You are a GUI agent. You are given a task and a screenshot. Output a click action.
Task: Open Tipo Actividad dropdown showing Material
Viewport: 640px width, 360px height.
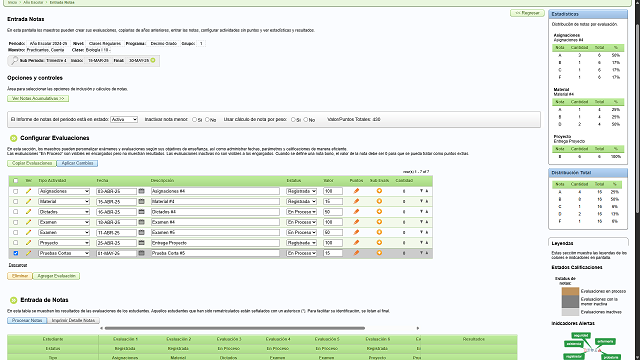pyautogui.click(x=64, y=201)
